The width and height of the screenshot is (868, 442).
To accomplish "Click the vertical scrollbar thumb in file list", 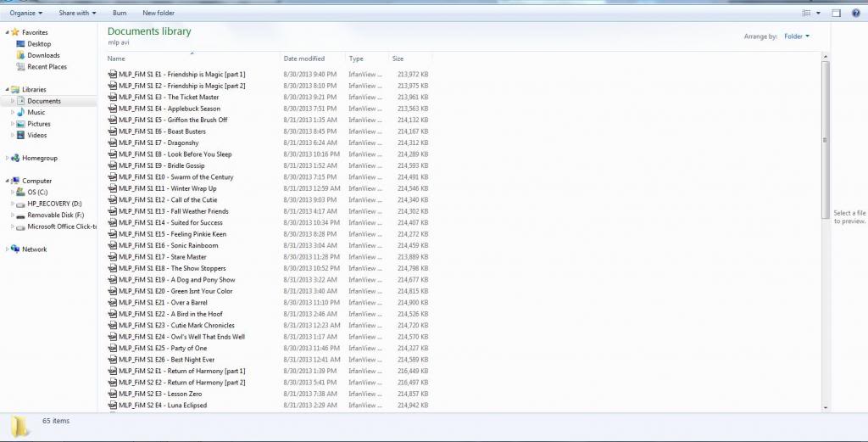I will pyautogui.click(x=826, y=138).
